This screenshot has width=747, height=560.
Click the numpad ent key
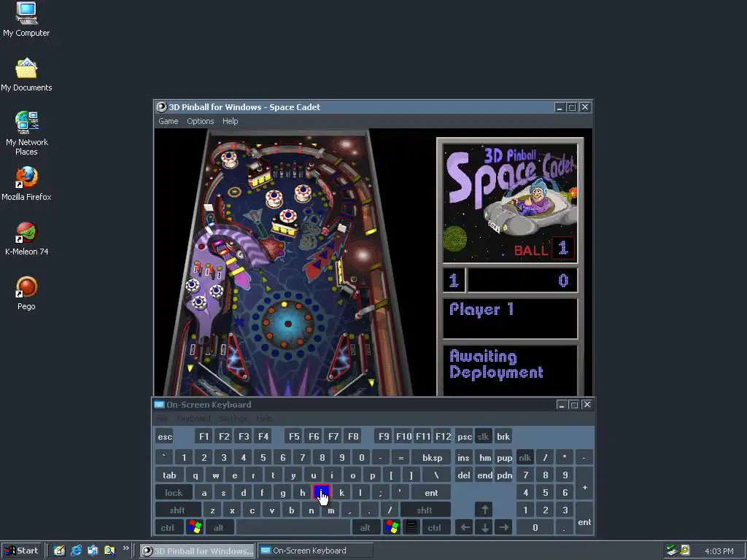click(584, 519)
